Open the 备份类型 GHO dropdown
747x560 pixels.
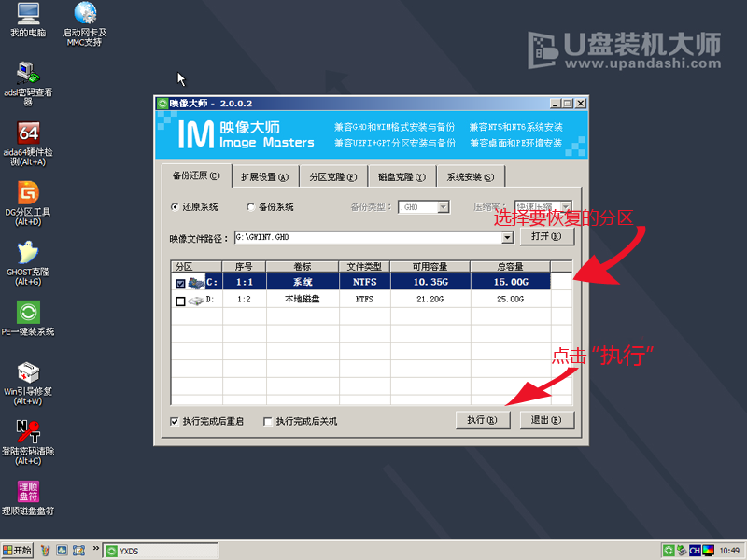(441, 207)
